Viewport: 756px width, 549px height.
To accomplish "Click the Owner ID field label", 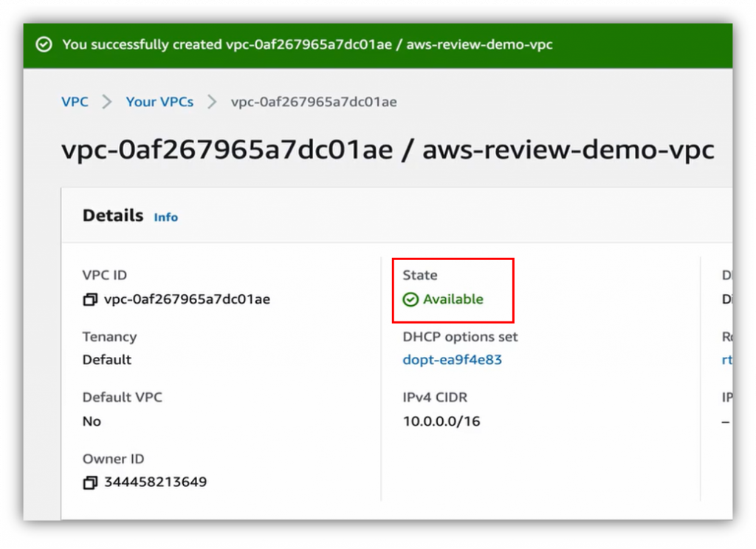I will pyautogui.click(x=113, y=459).
